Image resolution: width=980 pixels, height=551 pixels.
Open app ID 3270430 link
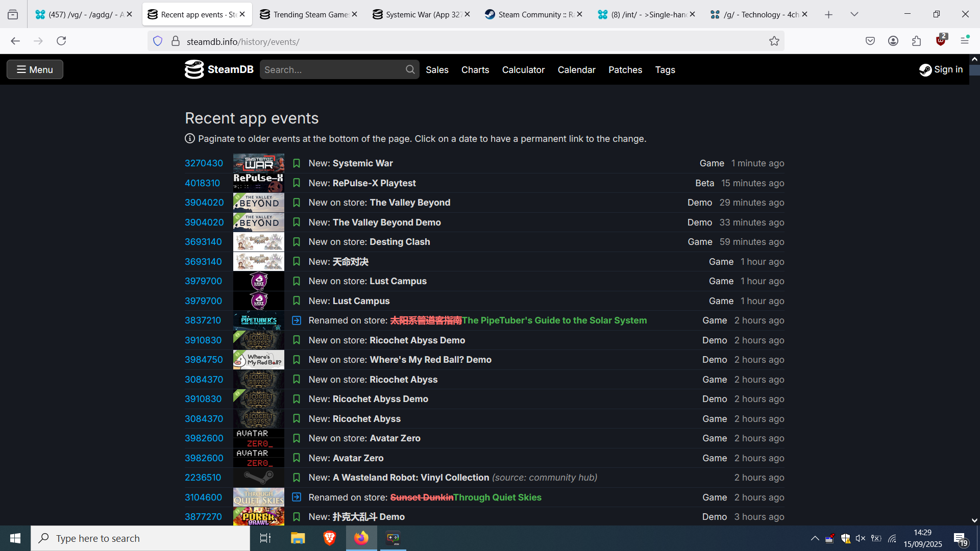coord(204,163)
